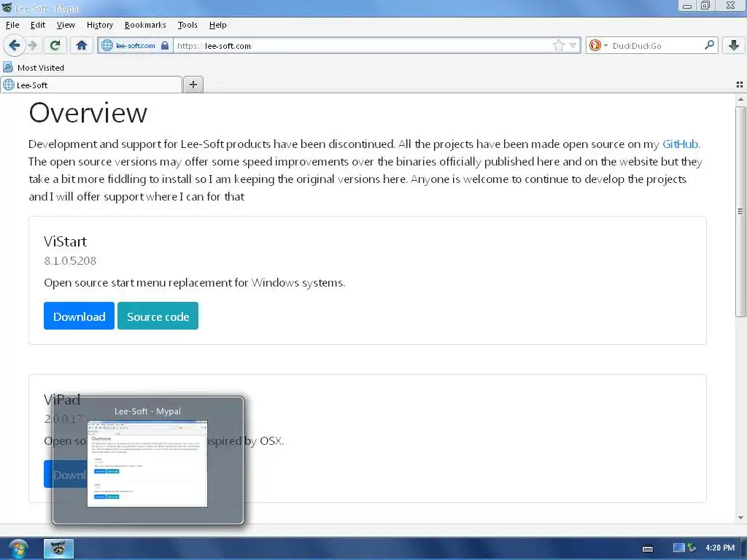
Task: Open the File menu
Action: (x=12, y=25)
